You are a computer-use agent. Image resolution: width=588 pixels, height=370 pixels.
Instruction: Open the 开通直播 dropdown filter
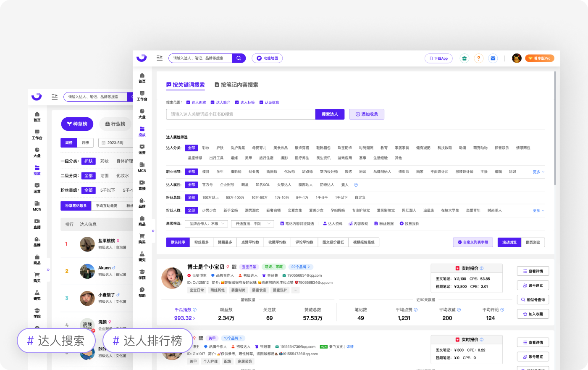click(252, 224)
